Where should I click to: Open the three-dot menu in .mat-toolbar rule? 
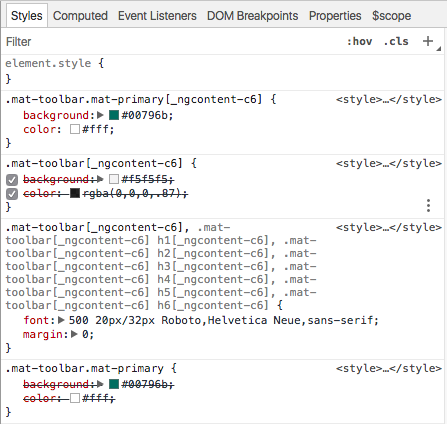click(x=428, y=206)
